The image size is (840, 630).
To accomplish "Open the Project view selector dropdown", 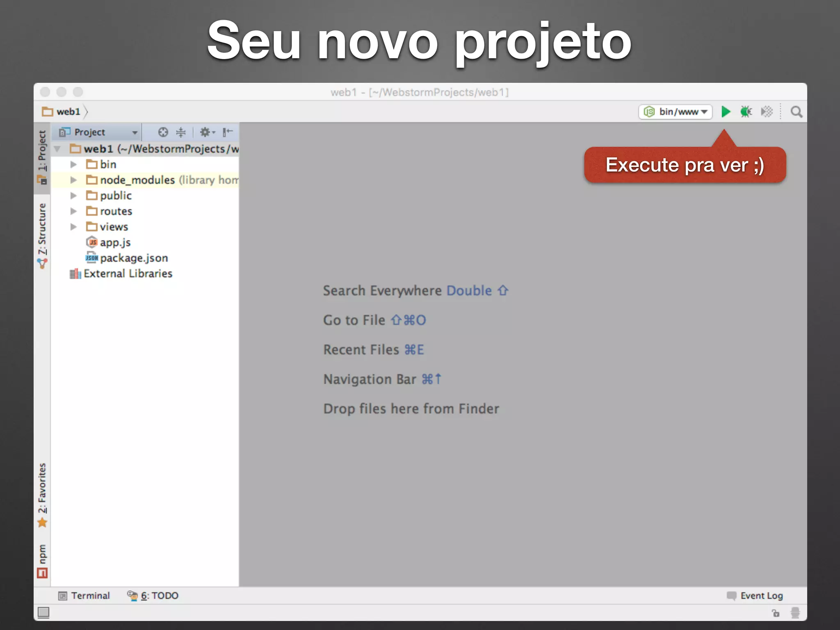I will tap(98, 132).
